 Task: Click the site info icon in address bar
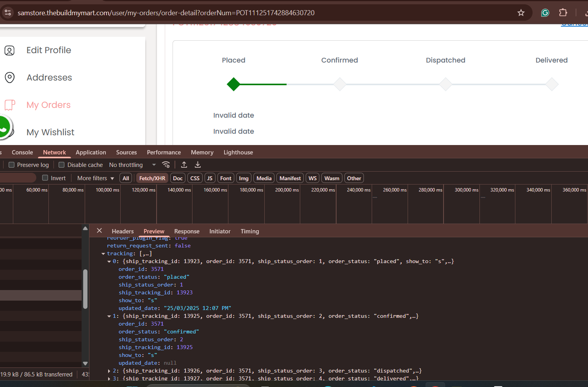pyautogui.click(x=8, y=13)
